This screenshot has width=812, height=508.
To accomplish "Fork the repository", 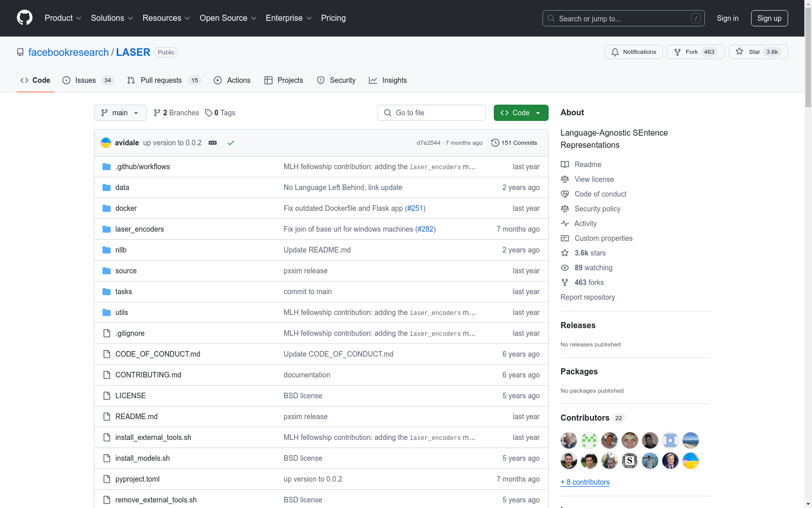I will pos(695,52).
